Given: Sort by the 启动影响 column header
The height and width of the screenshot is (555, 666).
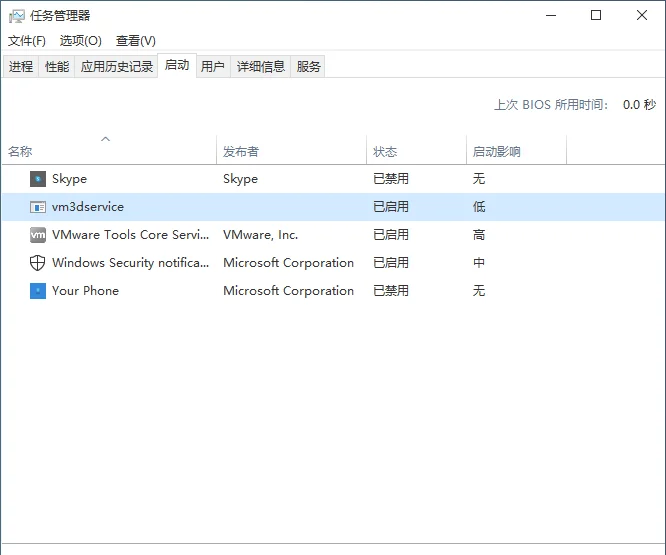Looking at the screenshot, I should (x=497, y=152).
